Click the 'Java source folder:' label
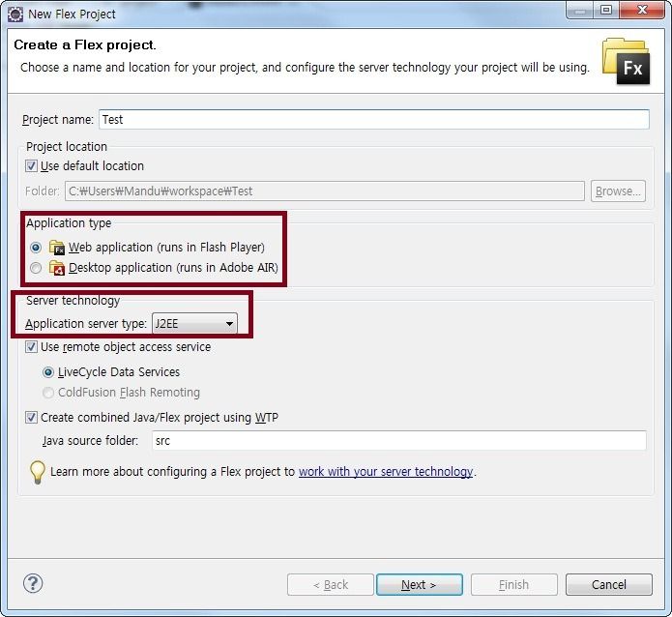 90,441
